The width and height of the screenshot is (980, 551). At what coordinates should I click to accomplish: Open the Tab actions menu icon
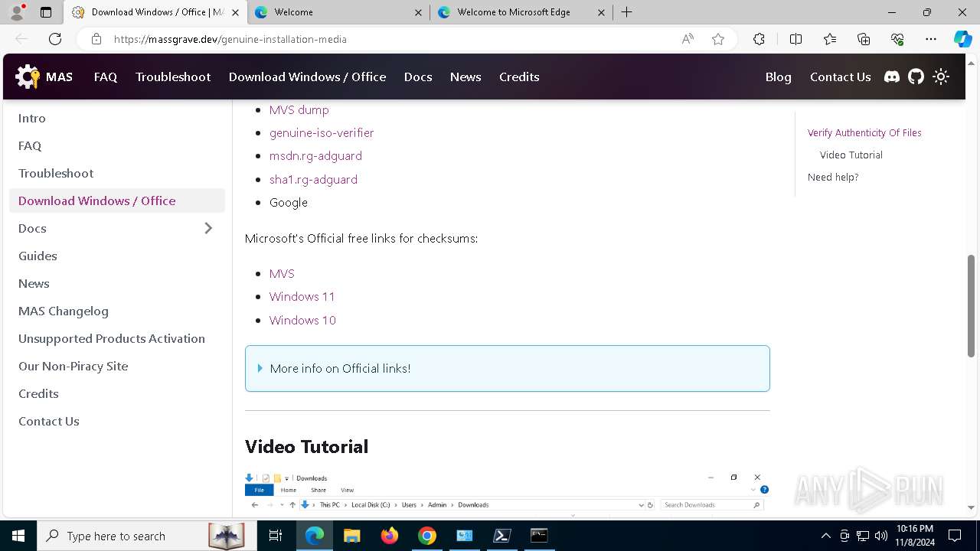click(x=46, y=12)
